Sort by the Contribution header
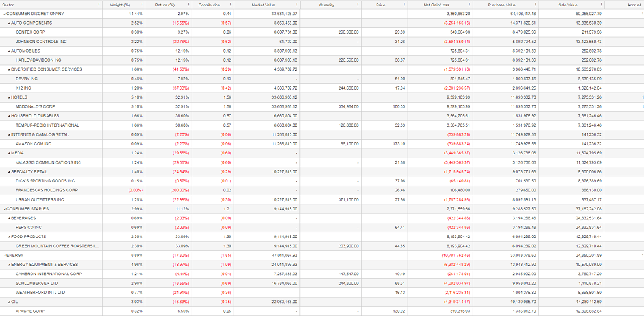 tap(209, 5)
